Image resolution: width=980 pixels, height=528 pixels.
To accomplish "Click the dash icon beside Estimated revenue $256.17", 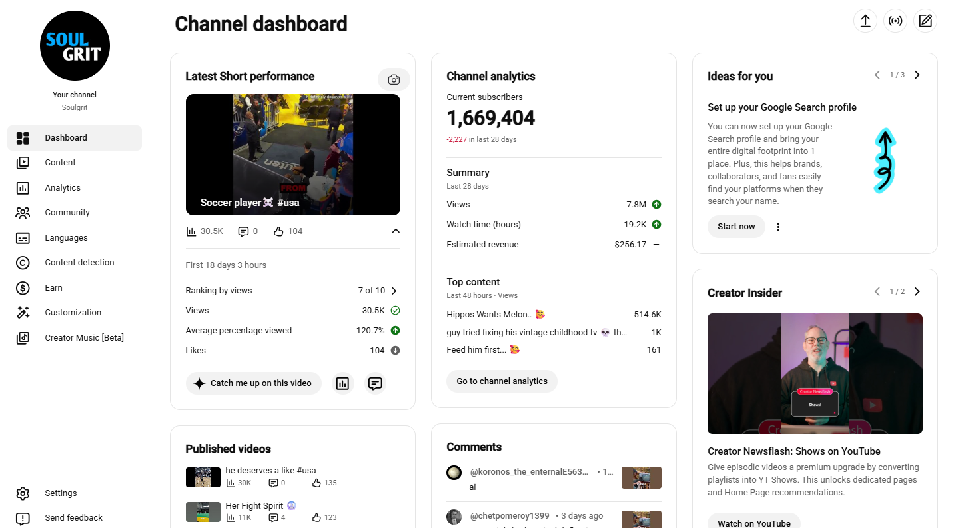I will pyautogui.click(x=656, y=245).
